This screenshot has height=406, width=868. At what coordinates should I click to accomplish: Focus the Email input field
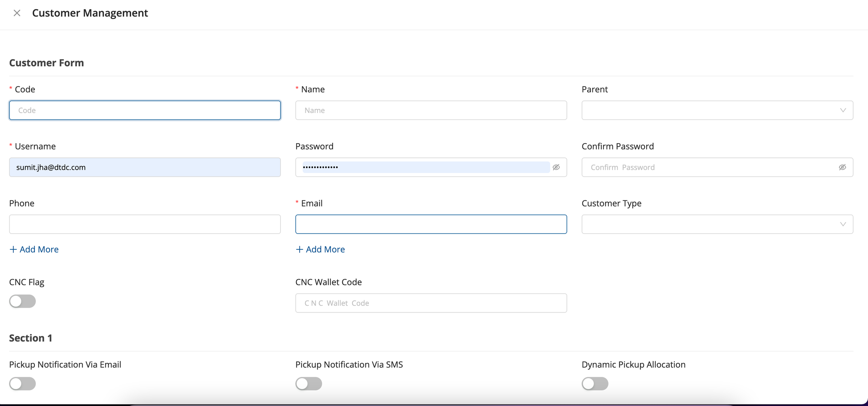click(431, 224)
